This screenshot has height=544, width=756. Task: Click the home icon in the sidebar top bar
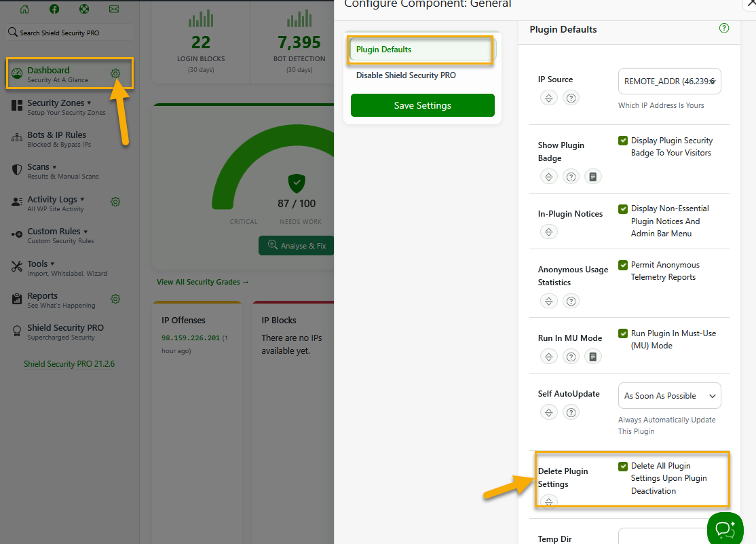tap(24, 10)
